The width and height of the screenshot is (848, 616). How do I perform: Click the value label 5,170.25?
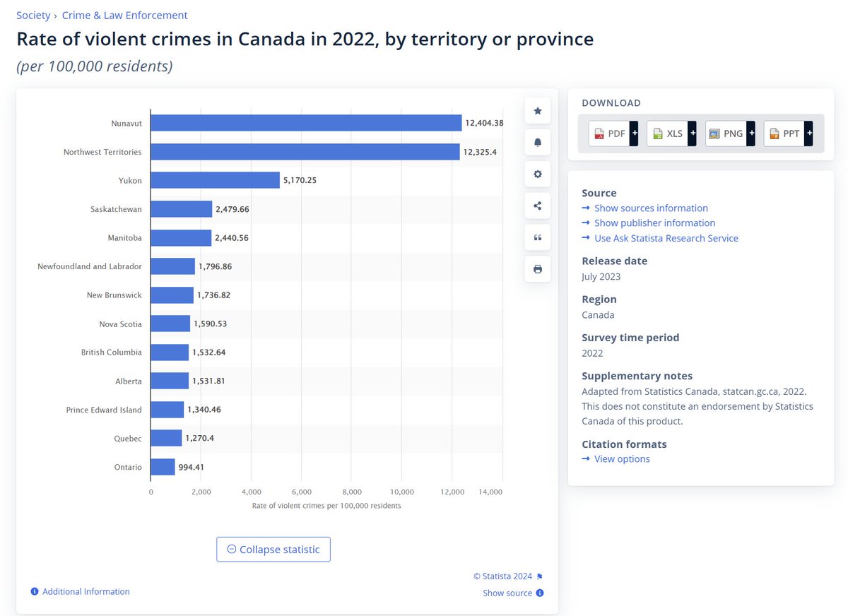pos(300,181)
